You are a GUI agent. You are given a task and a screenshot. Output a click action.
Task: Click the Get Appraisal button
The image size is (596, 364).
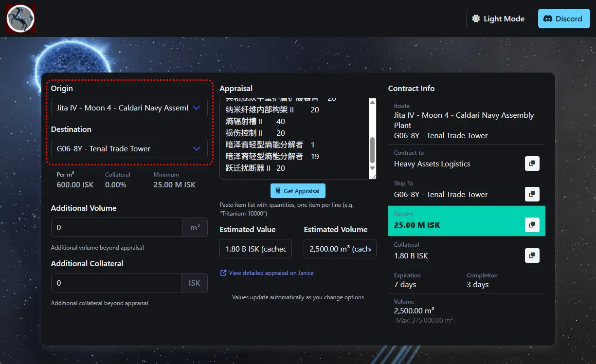(x=298, y=191)
